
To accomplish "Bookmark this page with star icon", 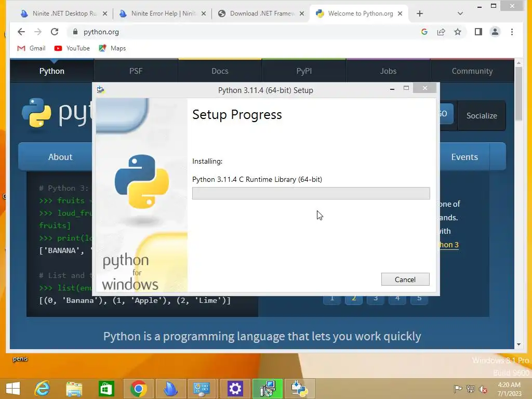I will click(x=458, y=32).
